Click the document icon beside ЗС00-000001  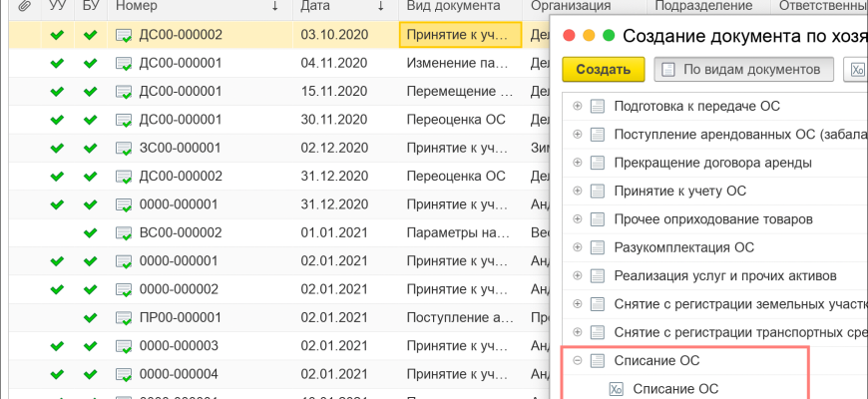pyautogui.click(x=125, y=148)
